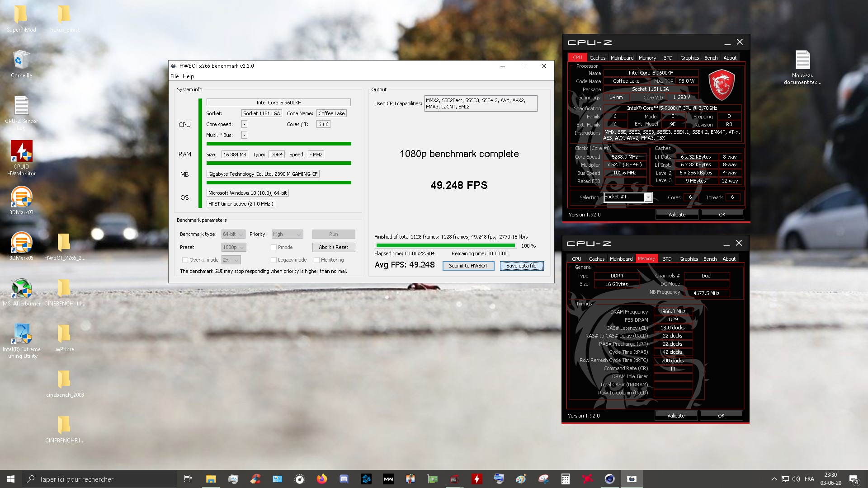Open Cinema 4D taskbar icon
This screenshot has width=868, height=488.
click(x=610, y=479)
